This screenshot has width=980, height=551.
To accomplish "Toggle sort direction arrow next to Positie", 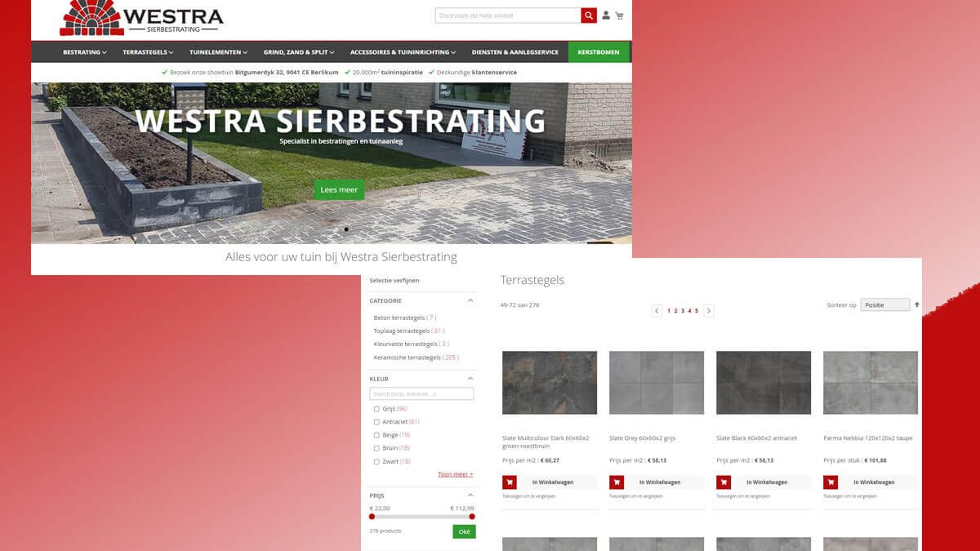I will tap(916, 304).
